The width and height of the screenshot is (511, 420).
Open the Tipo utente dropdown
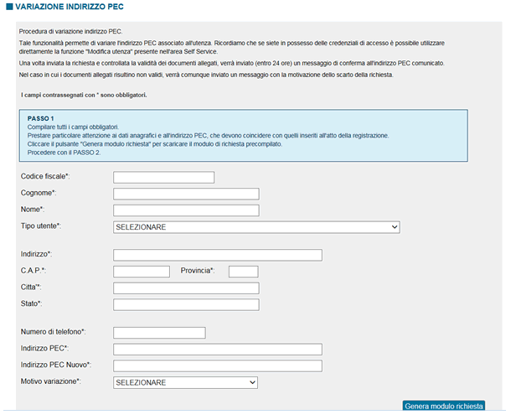click(256, 227)
